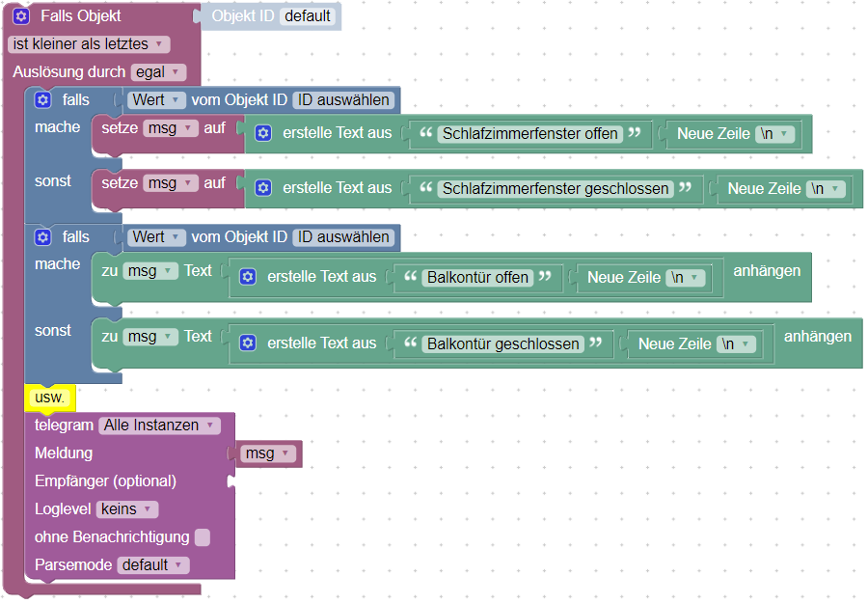Open the 'ist kleiner als letztes' dropdown
868x604 pixels.
(89, 44)
